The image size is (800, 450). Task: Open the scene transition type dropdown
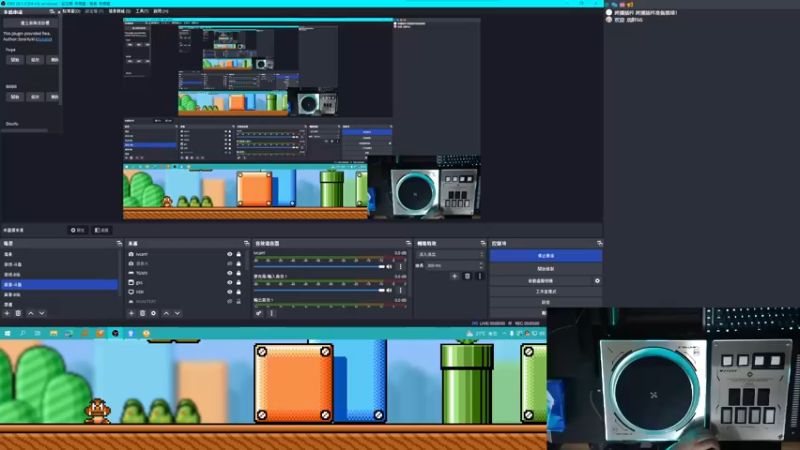(x=450, y=254)
